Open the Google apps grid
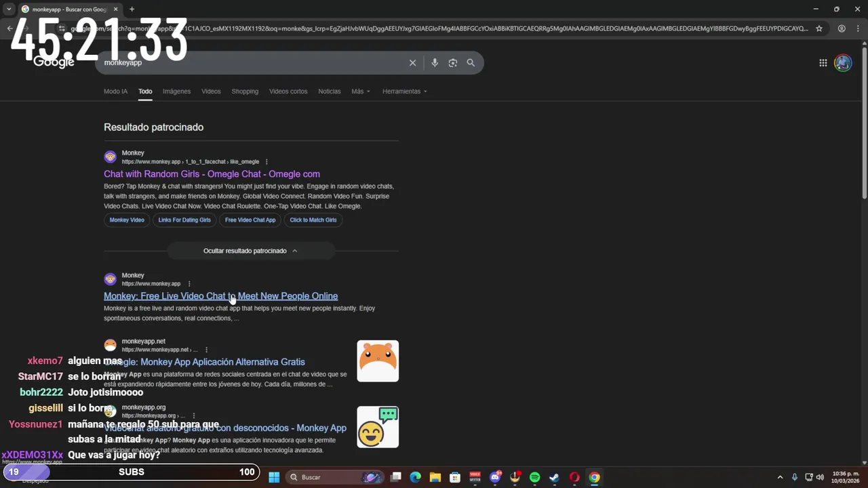868x488 pixels. [x=823, y=63]
